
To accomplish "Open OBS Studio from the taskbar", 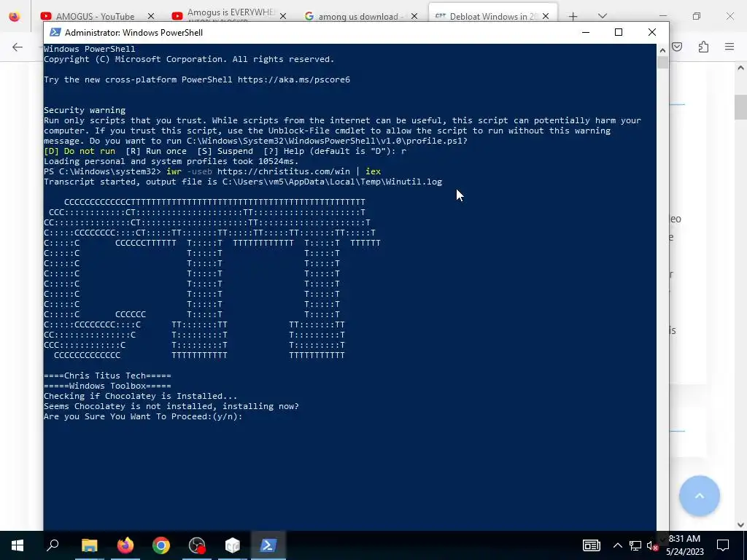I will coord(197,545).
